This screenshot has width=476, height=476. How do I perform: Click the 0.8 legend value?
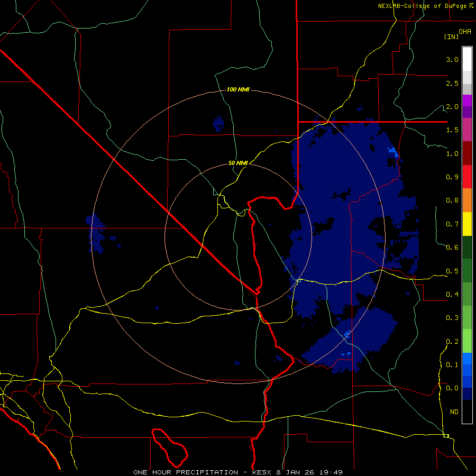pos(452,200)
